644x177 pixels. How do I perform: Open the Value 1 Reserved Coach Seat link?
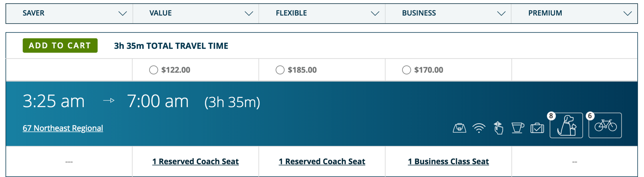[x=195, y=161]
